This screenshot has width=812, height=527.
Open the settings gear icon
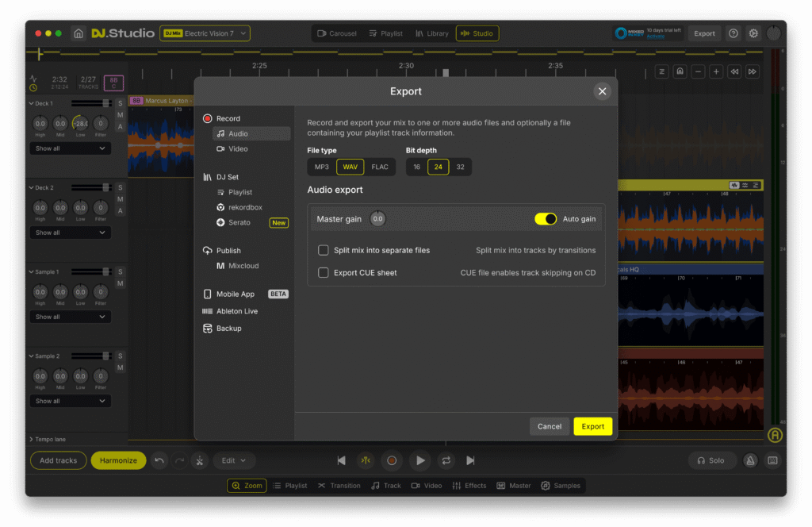tap(753, 33)
